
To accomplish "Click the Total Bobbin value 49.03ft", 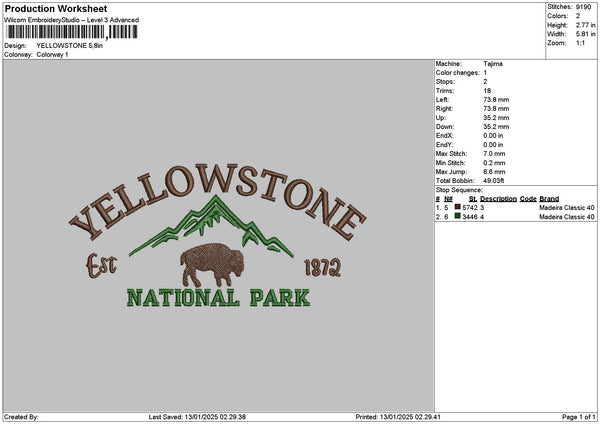I will pos(494,181).
